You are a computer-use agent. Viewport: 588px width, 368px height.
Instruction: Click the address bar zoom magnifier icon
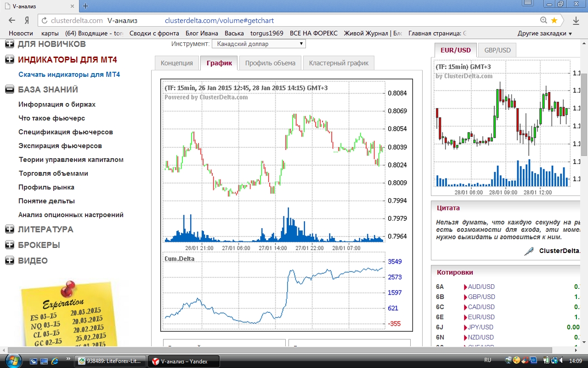(544, 20)
